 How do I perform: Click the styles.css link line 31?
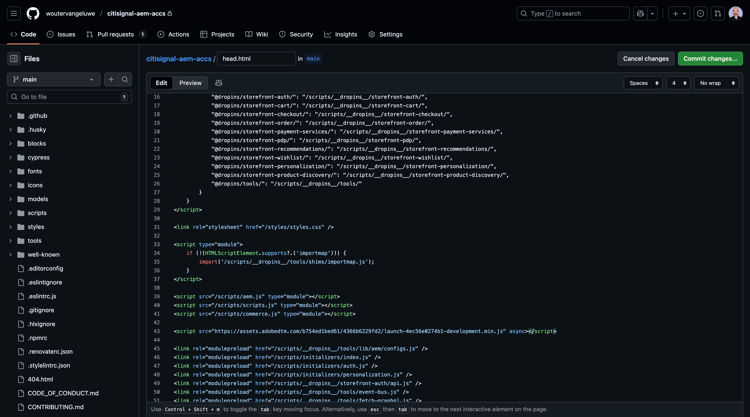pos(254,227)
